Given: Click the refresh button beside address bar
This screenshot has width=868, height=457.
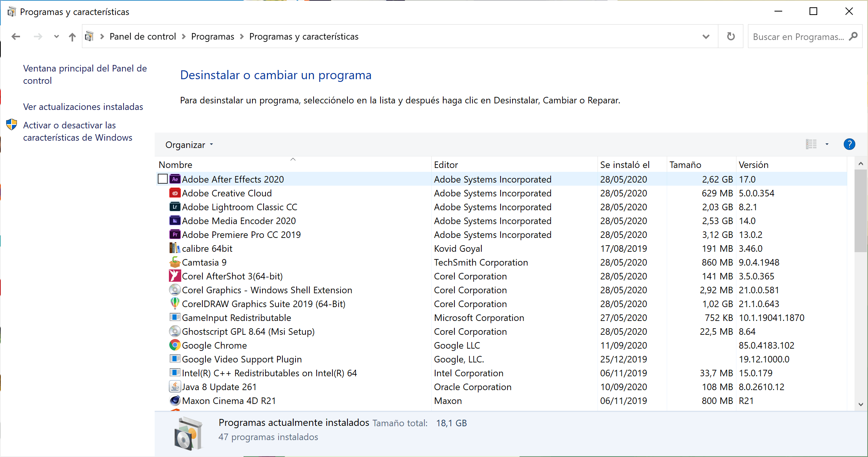Looking at the screenshot, I should (731, 37).
